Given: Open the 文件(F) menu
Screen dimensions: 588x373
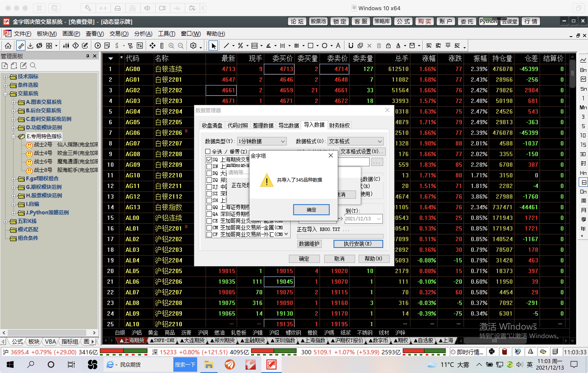Looking at the screenshot, I should click(23, 34).
